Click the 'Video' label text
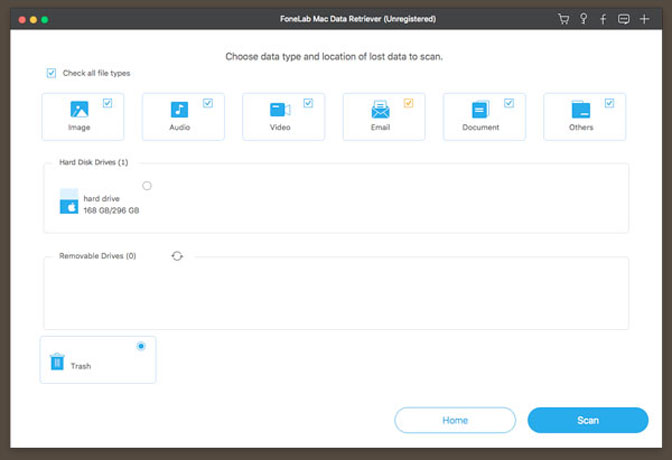The image size is (672, 460). pyautogui.click(x=280, y=127)
